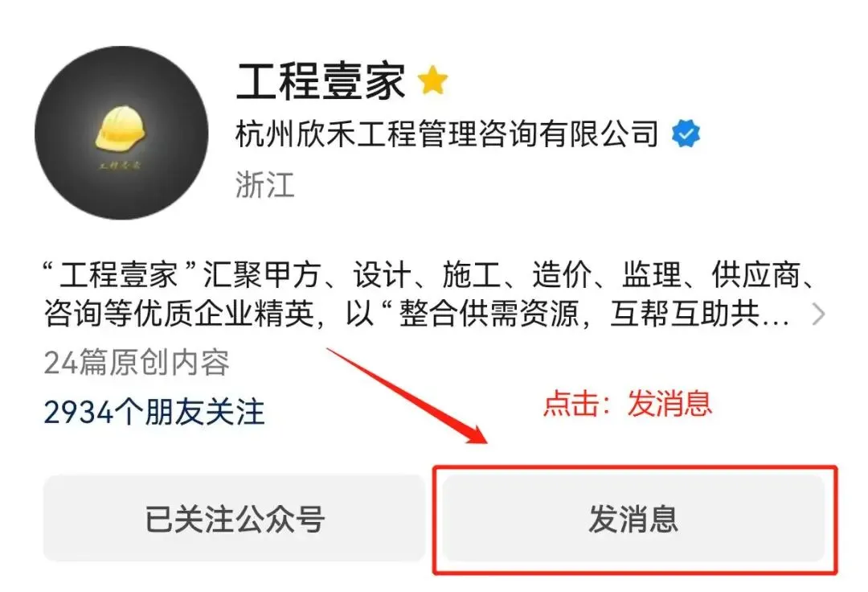Viewport: 868px width, 592px height.
Task: Select the 工程壹家 account name title
Action: (321, 81)
